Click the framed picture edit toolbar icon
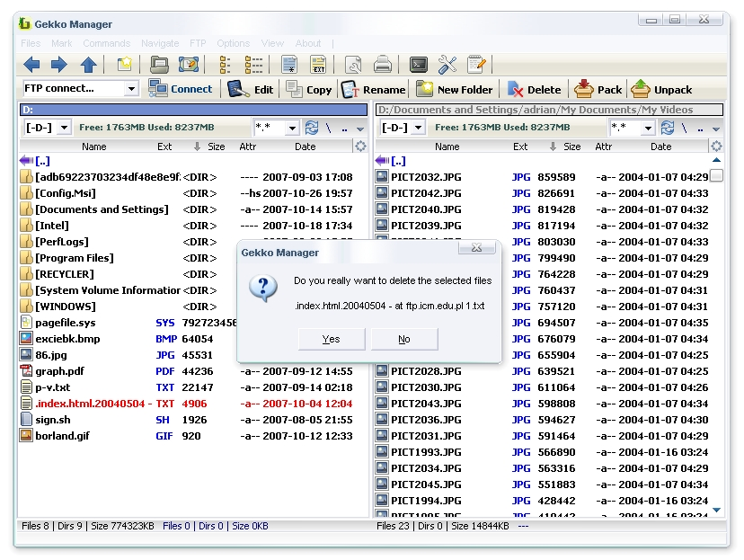This screenshot has width=744, height=560. 189,65
